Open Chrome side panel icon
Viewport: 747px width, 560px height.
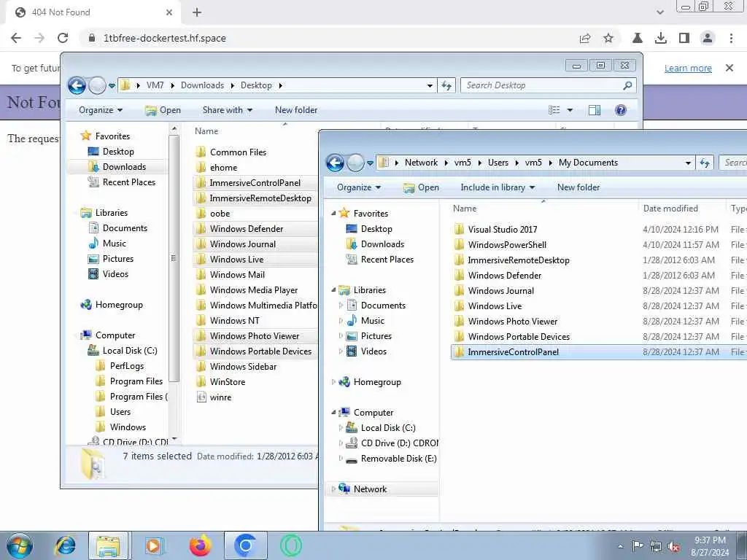(684, 38)
